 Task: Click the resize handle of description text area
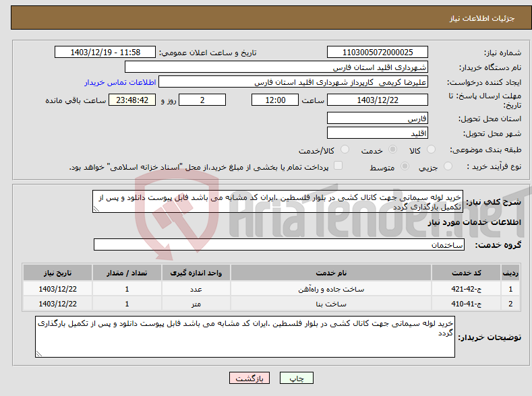tap(96, 209)
